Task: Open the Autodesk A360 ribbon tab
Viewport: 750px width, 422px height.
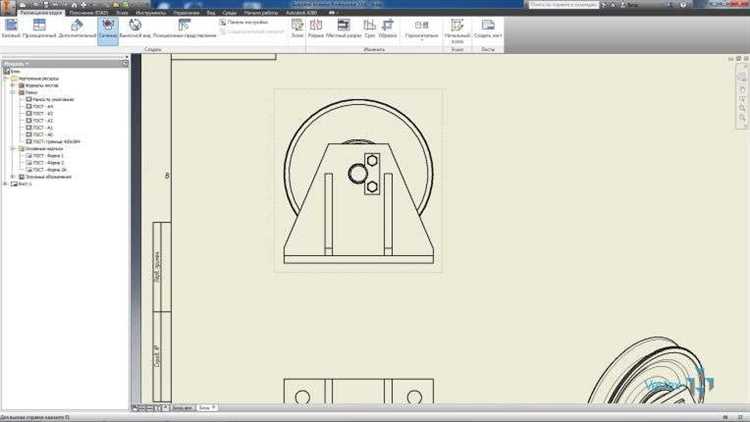Action: click(302, 13)
